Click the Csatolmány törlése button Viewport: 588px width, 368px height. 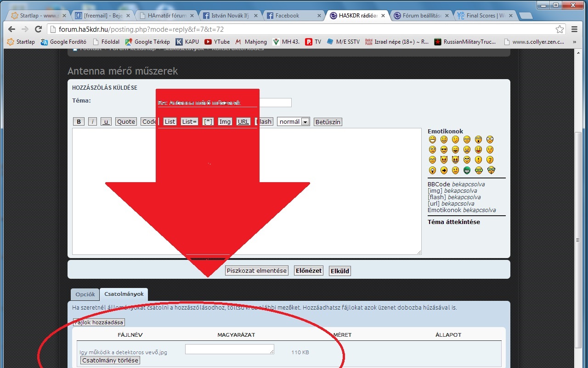click(x=110, y=361)
